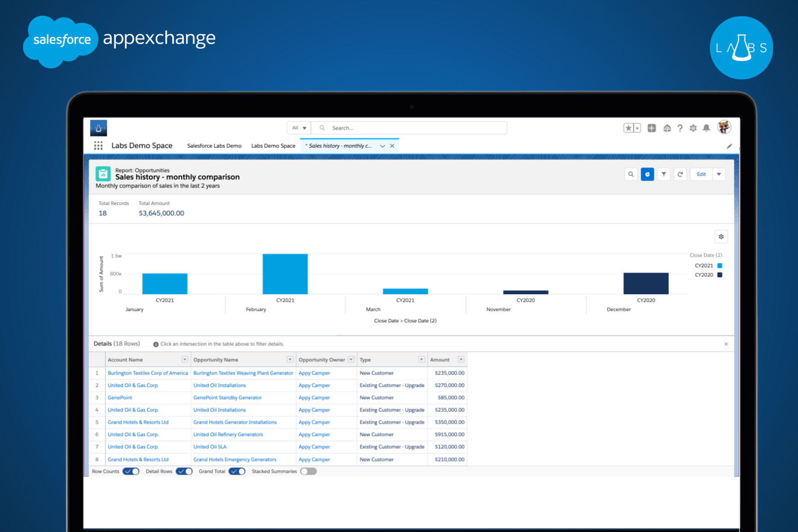Toggle the Detail Rows switch
Viewport: 798px width, 532px height.
184,472
